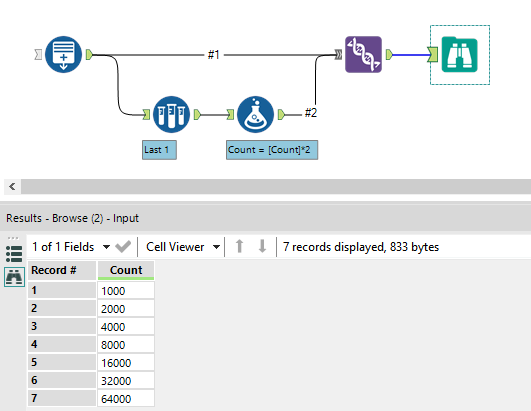Screen dimensions: 531x411
Task: Click the horizontal canvas scrollbar track
Action: [276, 187]
